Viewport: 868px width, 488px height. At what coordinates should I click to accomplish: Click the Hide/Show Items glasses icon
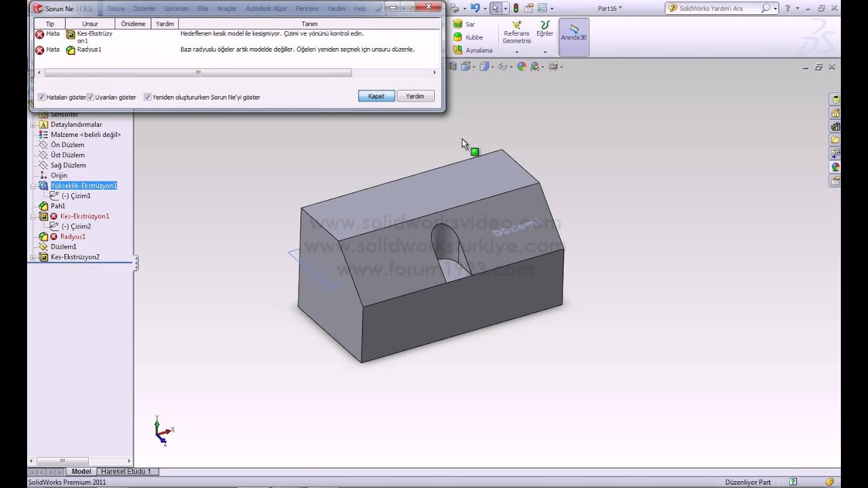click(x=502, y=66)
